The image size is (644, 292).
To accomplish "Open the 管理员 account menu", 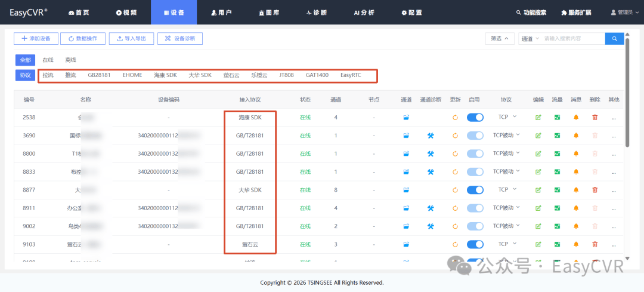I will pyautogui.click(x=625, y=13).
